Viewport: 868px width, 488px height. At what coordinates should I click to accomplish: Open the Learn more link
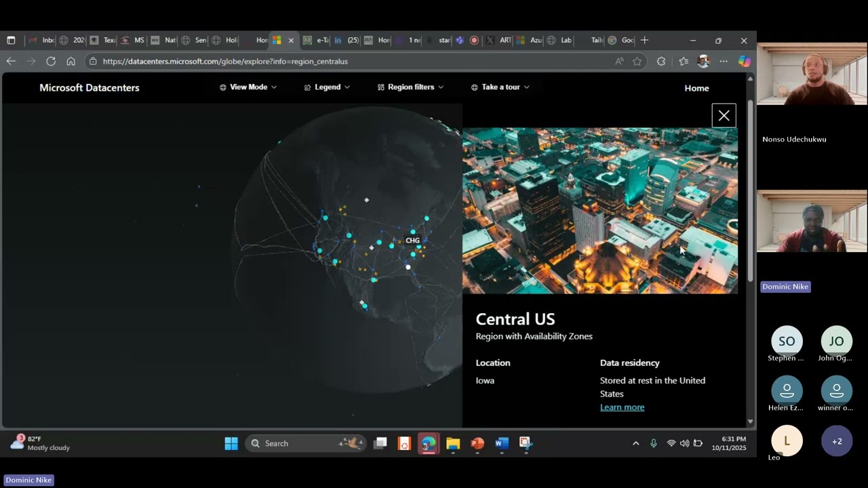pyautogui.click(x=622, y=407)
